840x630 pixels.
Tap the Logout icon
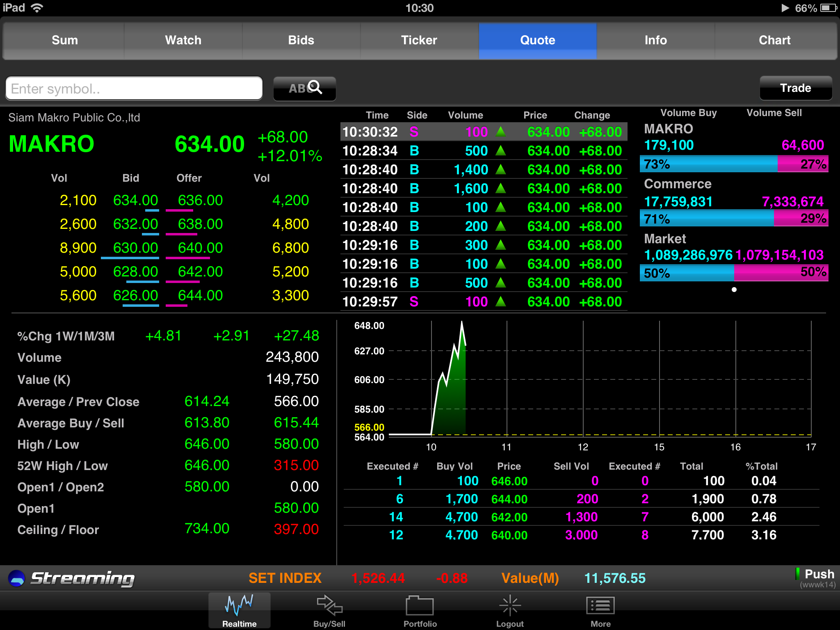click(x=510, y=610)
